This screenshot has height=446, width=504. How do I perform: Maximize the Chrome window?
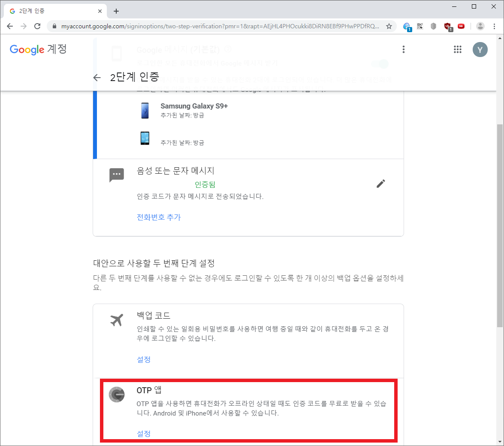point(474,6)
